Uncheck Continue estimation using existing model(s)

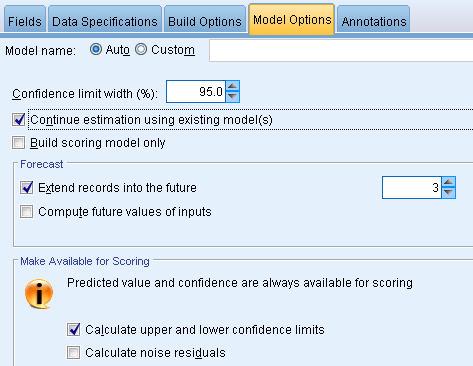tap(18, 120)
